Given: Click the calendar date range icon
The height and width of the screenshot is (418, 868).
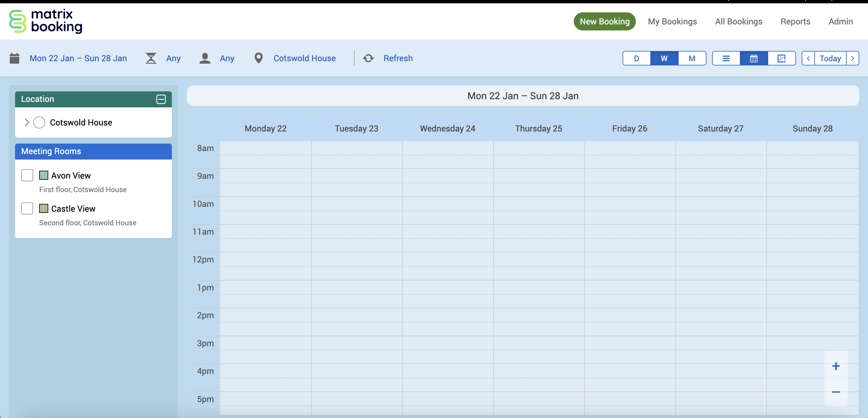Looking at the screenshot, I should 14,58.
